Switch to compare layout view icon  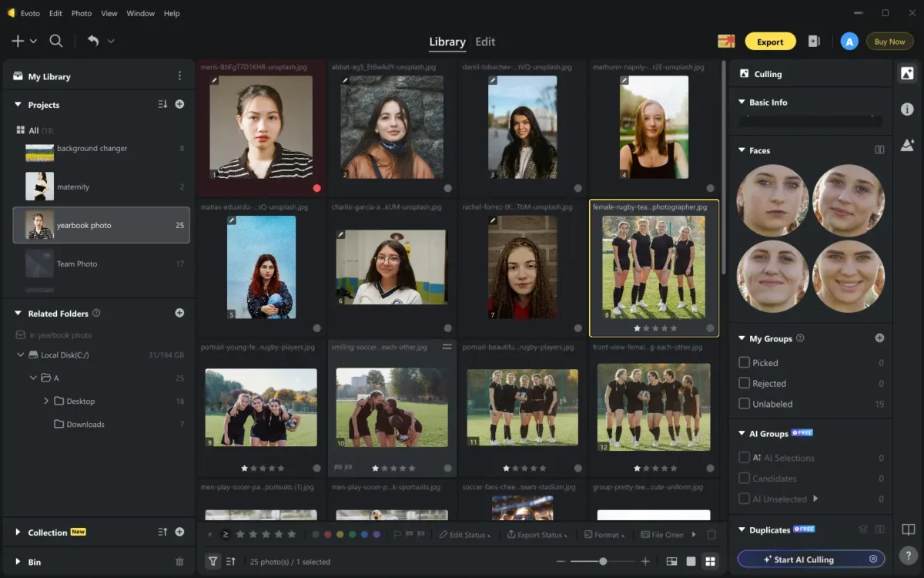(671, 562)
